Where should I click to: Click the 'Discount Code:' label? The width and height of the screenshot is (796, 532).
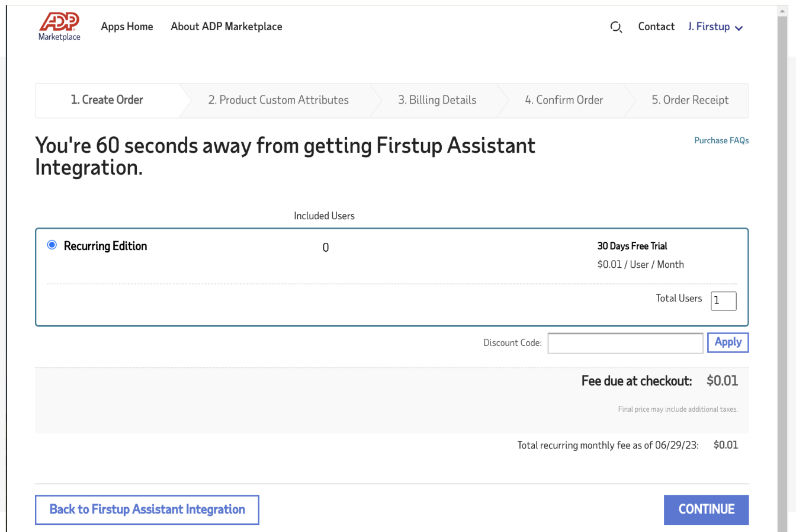coord(512,342)
